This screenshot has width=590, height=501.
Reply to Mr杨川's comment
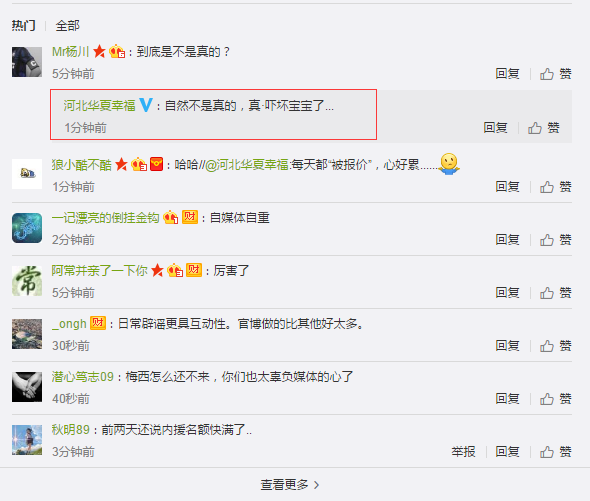coord(507,74)
